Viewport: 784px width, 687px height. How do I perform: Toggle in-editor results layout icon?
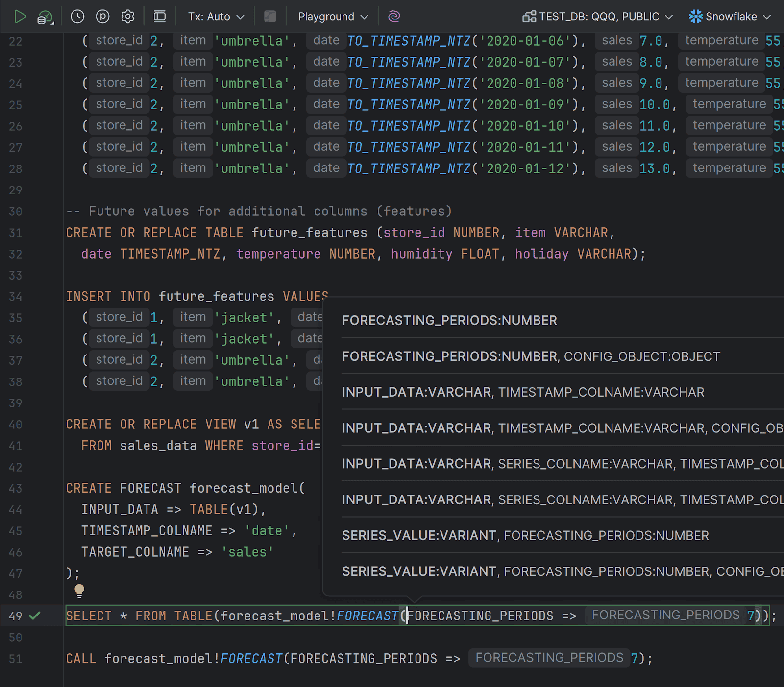tap(160, 17)
